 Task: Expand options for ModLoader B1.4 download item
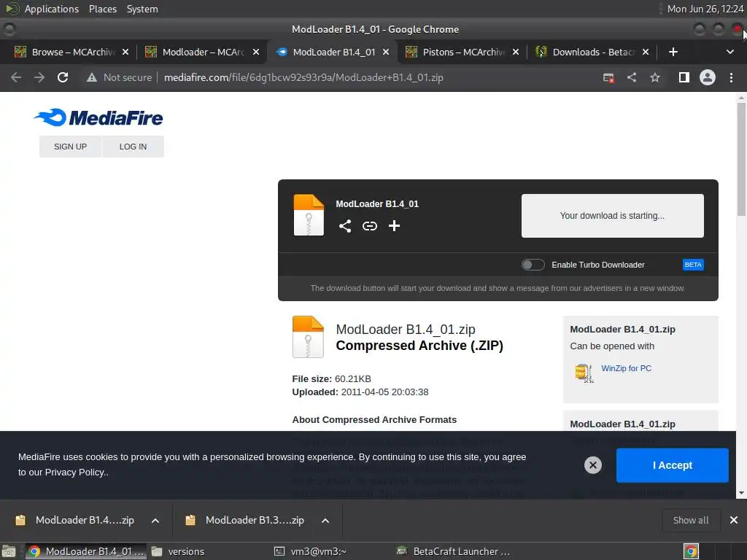click(155, 521)
